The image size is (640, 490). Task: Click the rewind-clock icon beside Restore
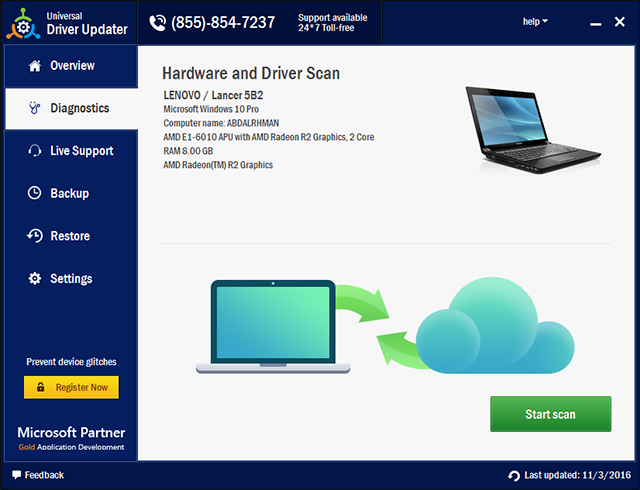tap(35, 236)
